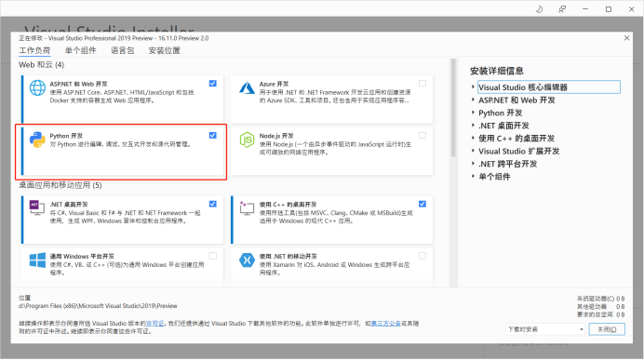Screen dimensions: 644x360
Task: Select the Python 开发 tree item in details
Action: click(501, 113)
